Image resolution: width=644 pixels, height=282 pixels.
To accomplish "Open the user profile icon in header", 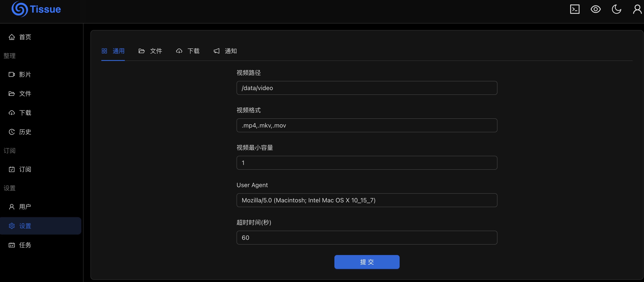I will [637, 9].
